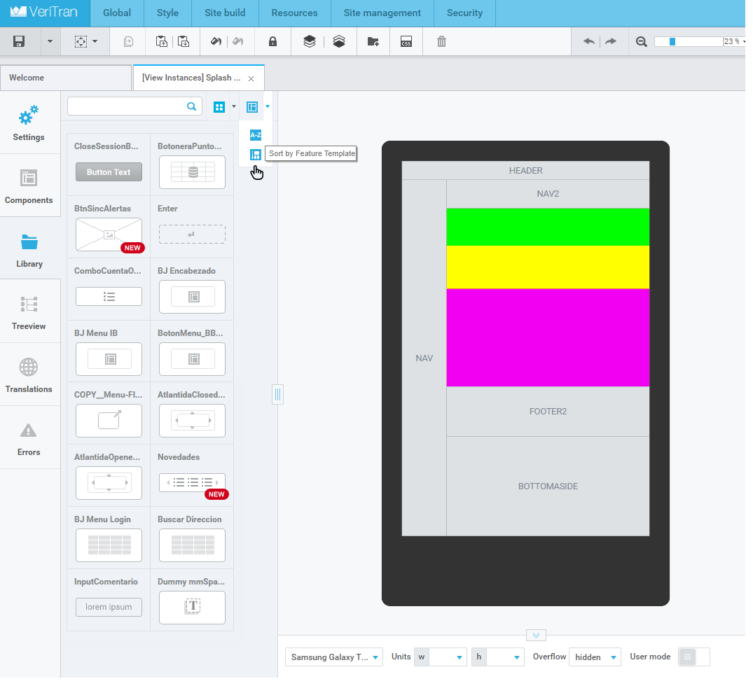This screenshot has height=700, width=753.
Task: Collapse bottom panel with chevron handle
Action: tap(537, 635)
